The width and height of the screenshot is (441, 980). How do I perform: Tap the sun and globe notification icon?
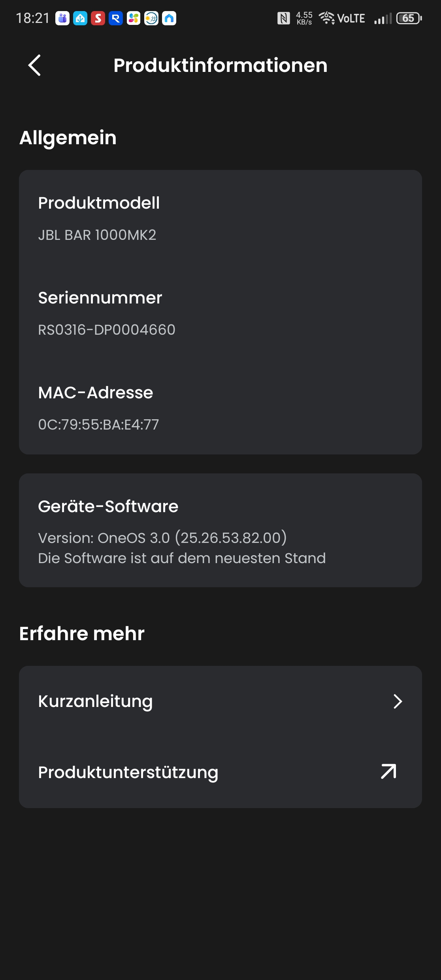(151, 18)
